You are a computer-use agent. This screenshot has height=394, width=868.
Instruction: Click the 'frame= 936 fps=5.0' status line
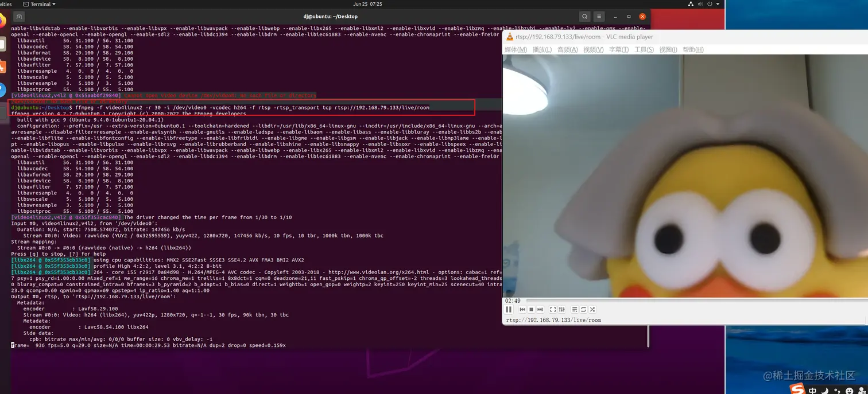[x=149, y=345]
